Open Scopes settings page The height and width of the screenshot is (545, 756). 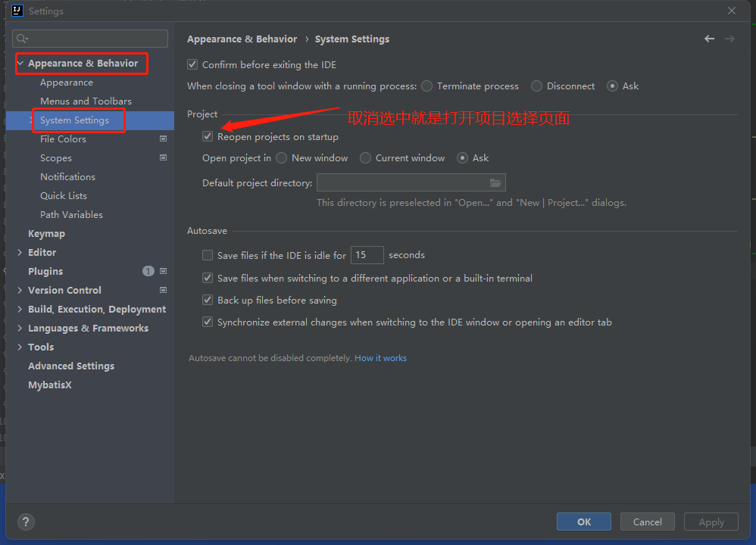[x=56, y=158]
